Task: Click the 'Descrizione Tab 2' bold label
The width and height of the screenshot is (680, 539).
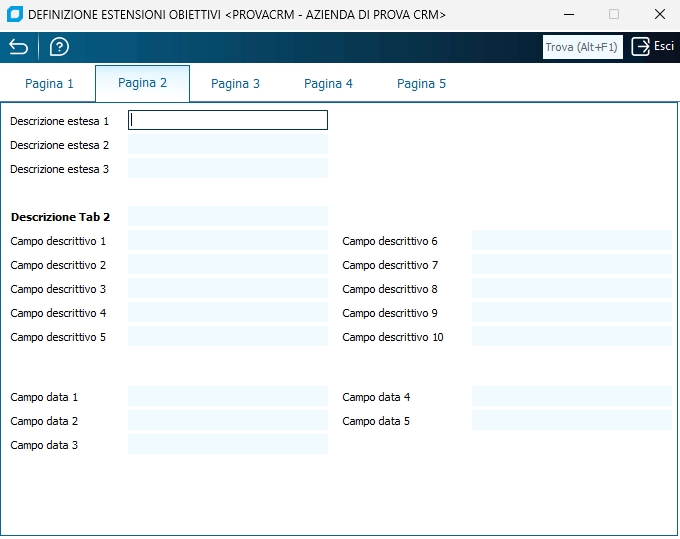Action: pos(60,217)
